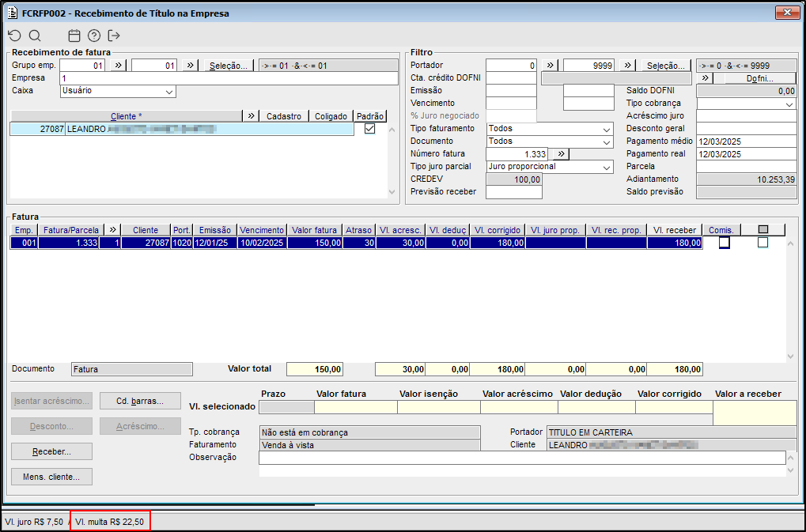Click the Valor fatura column header
The image size is (806, 532).
[x=315, y=230]
